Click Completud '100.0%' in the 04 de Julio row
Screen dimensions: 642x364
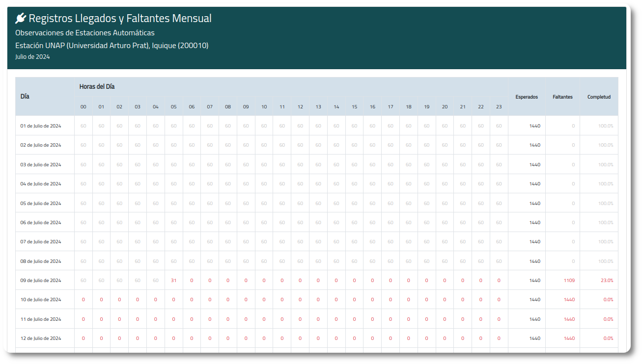click(606, 184)
